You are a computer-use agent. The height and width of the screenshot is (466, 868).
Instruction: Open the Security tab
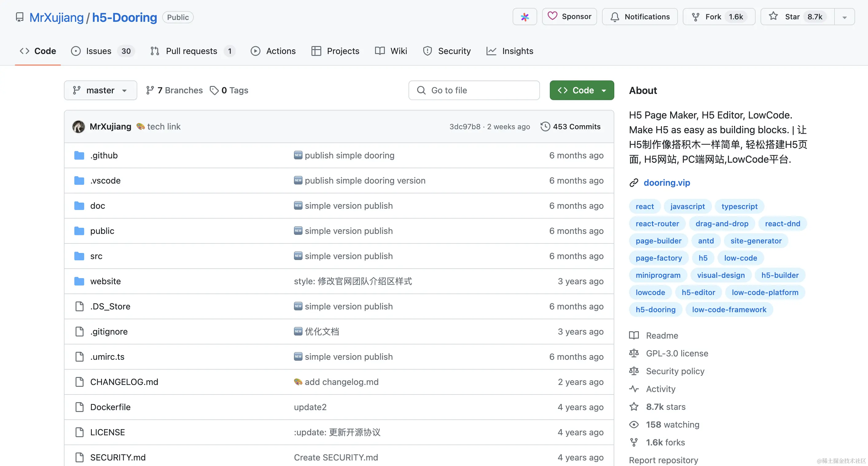447,51
